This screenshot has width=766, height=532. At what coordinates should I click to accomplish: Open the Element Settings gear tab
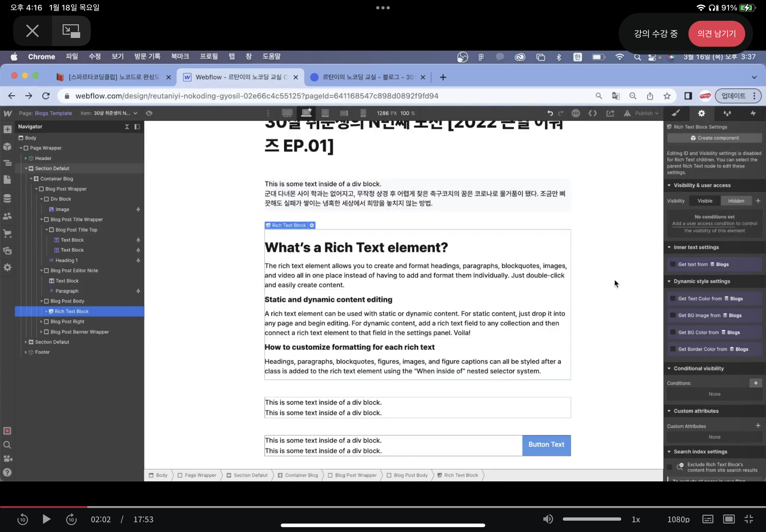702,113
